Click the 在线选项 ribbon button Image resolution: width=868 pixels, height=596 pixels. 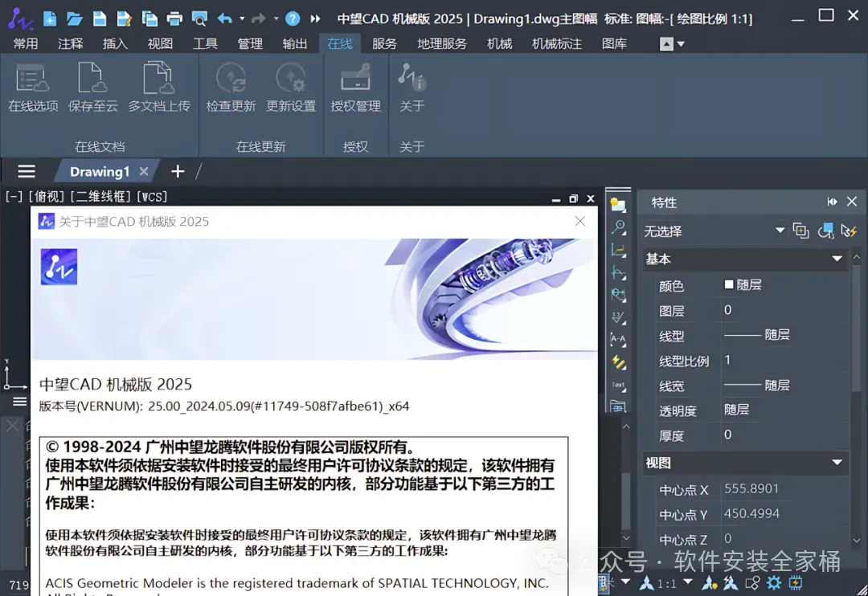pos(33,87)
